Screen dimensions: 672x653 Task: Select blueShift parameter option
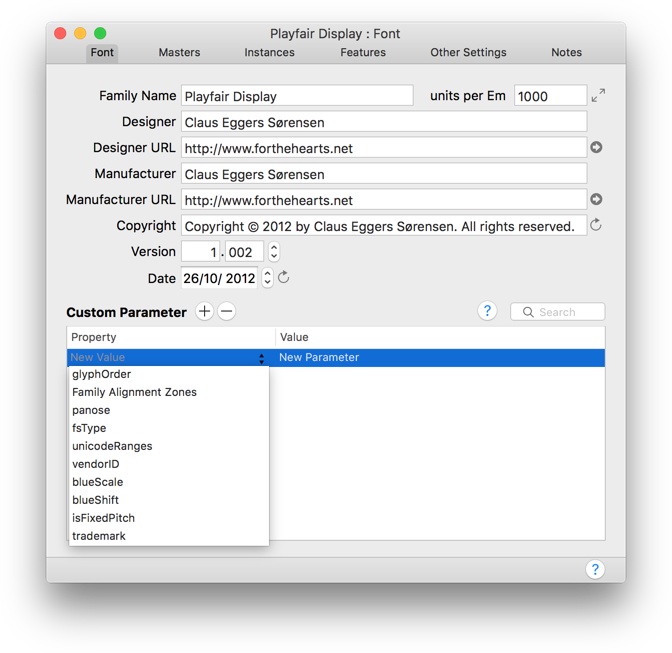[x=169, y=500]
